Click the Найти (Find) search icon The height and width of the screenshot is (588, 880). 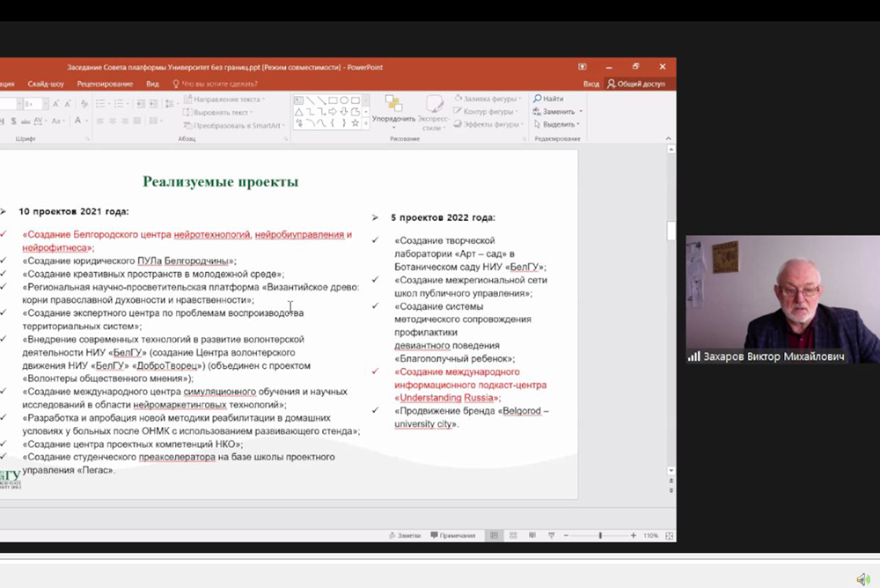tap(538, 99)
